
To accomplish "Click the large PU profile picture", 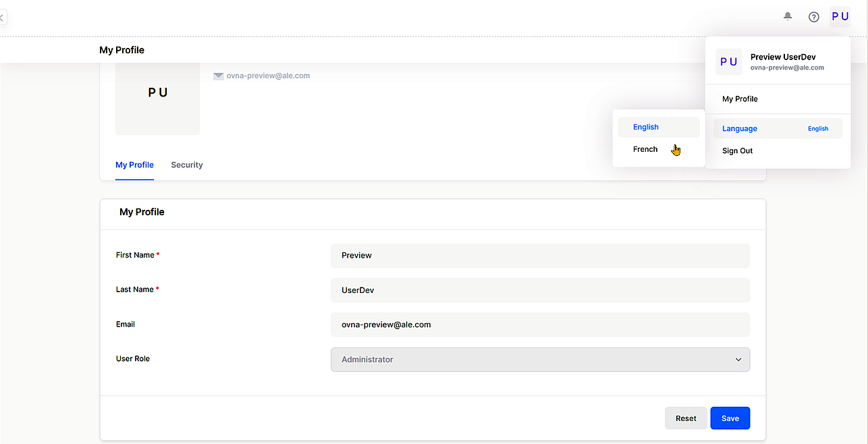I will 157,93.
